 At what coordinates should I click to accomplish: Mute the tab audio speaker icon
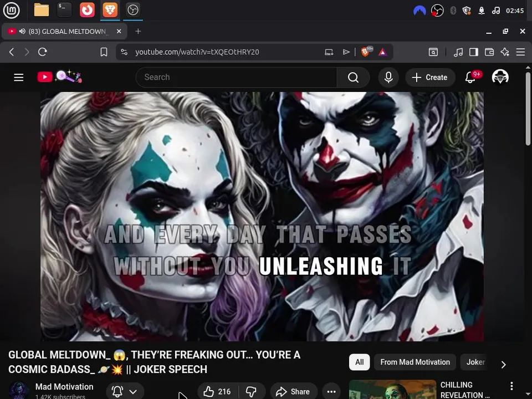pyautogui.click(x=22, y=31)
